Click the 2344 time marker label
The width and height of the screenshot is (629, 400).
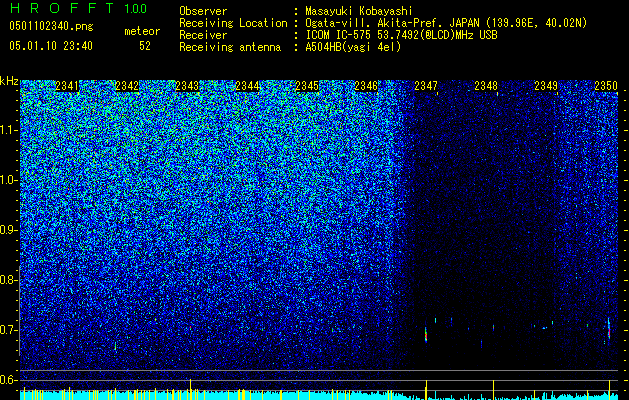247,86
